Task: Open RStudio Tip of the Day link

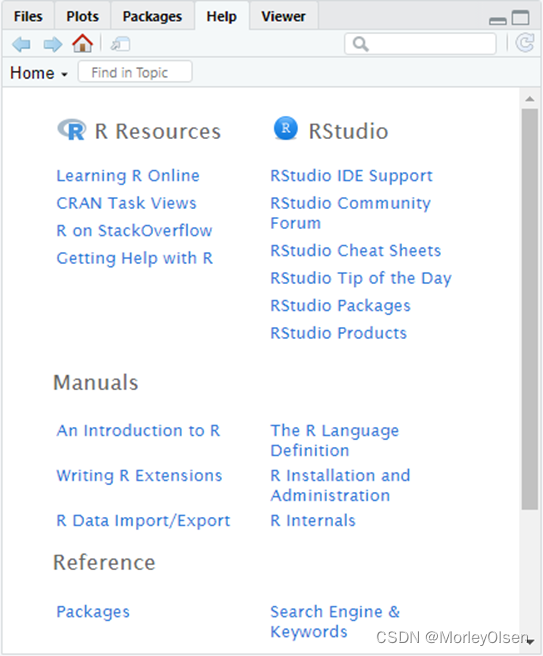Action: [x=361, y=278]
